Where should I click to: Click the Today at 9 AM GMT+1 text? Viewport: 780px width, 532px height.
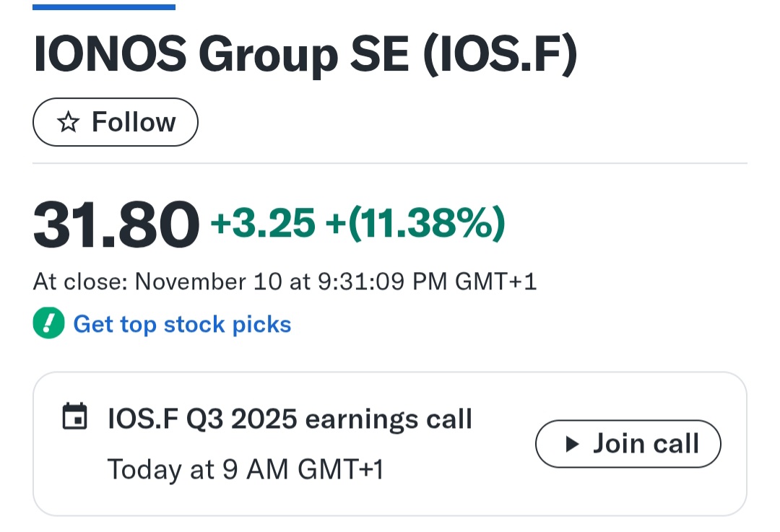246,469
